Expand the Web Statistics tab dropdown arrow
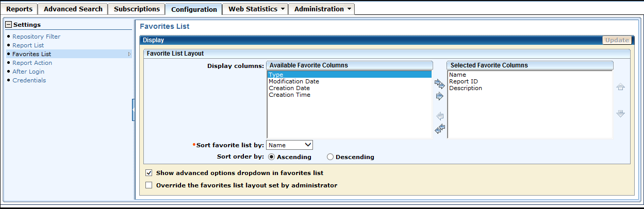 tap(283, 9)
